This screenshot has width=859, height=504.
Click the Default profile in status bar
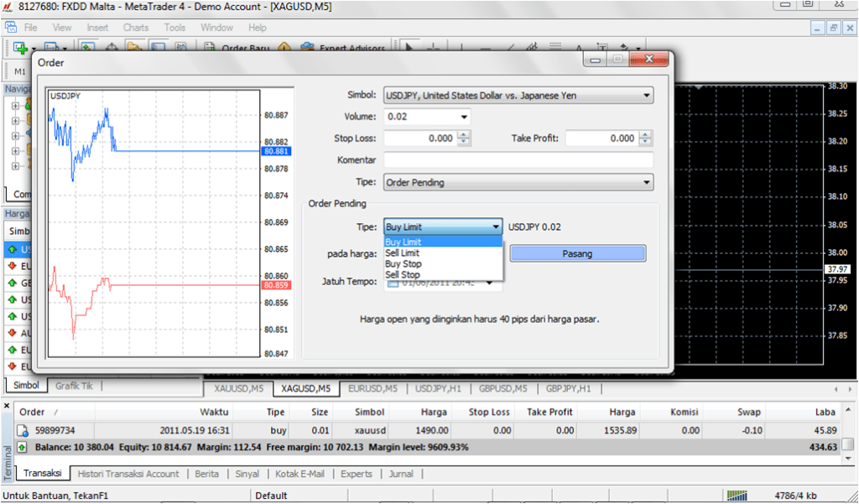tap(271, 496)
